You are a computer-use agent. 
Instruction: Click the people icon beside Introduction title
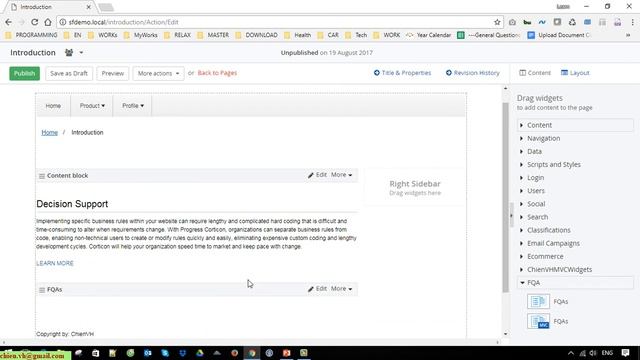coord(69,52)
